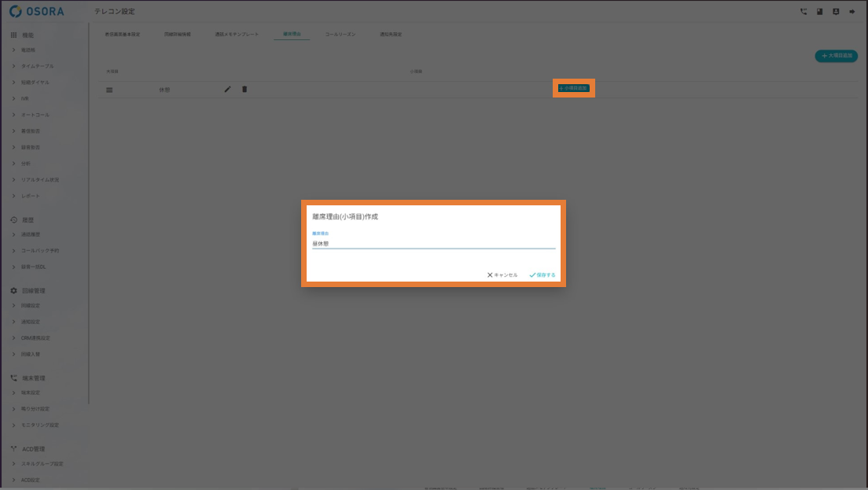Click the book icon in top header
The width and height of the screenshot is (868, 490).
click(819, 12)
